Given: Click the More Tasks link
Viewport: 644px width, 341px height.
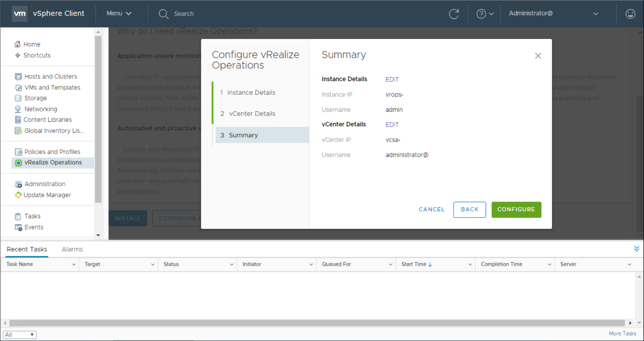Looking at the screenshot, I should tap(622, 334).
